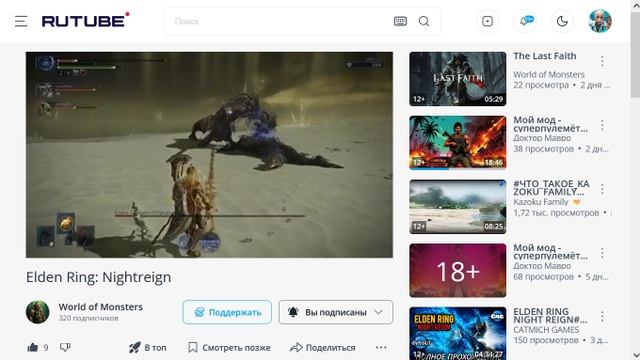Open Kazoku Family channel name
The width and height of the screenshot is (640, 360).
tap(540, 202)
